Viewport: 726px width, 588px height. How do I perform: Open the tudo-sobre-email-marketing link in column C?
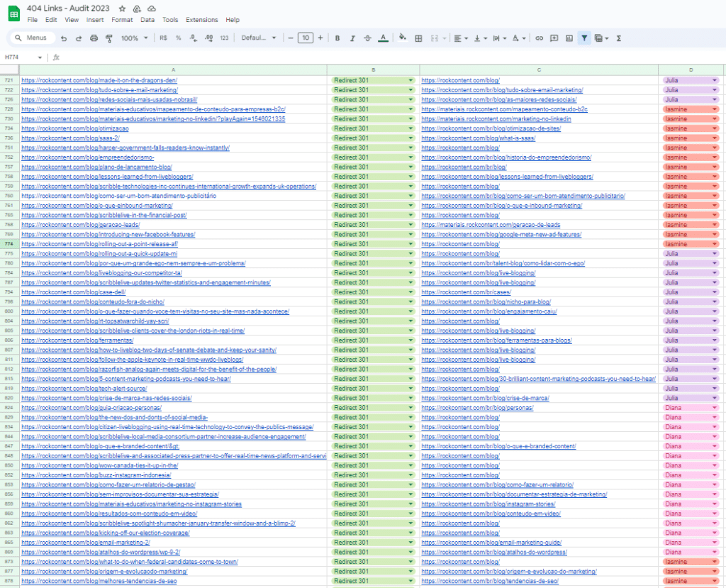(503, 90)
